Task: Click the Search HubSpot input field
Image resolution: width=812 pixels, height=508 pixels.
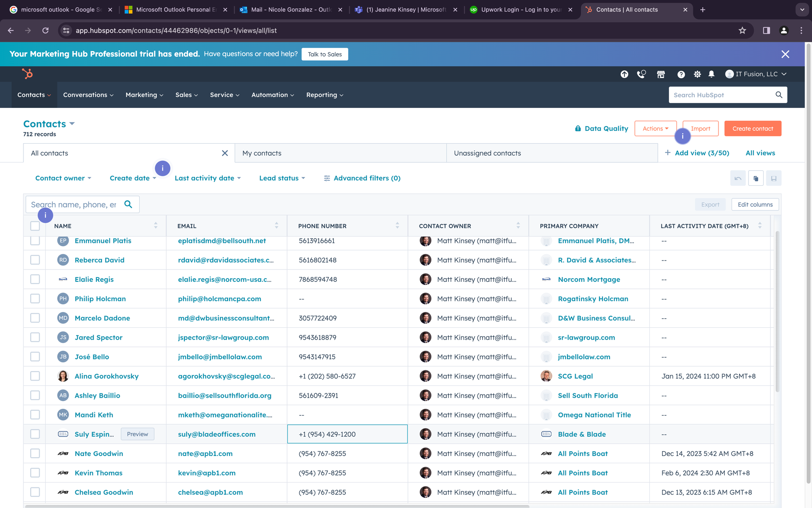Action: (722, 95)
